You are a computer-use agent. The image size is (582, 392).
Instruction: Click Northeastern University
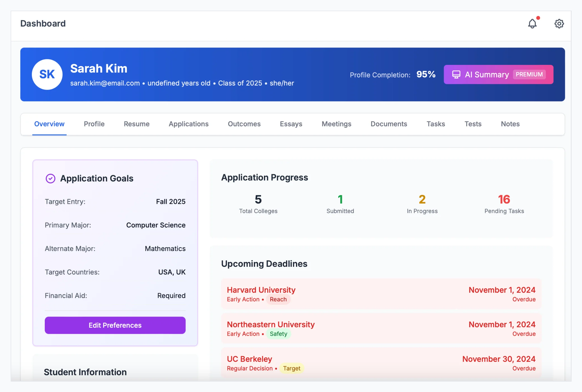[271, 324]
